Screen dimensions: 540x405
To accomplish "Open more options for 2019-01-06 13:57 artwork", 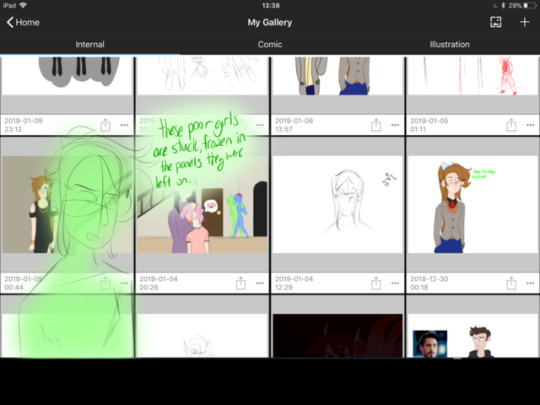I will pyautogui.click(x=395, y=125).
